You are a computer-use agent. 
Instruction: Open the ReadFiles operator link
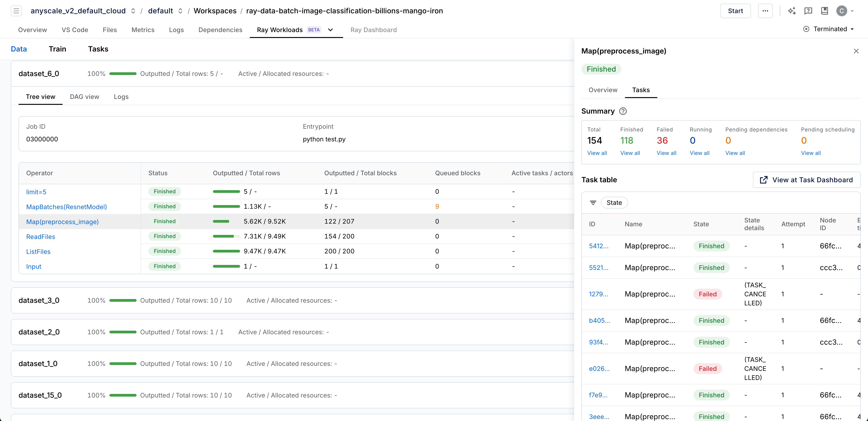40,236
